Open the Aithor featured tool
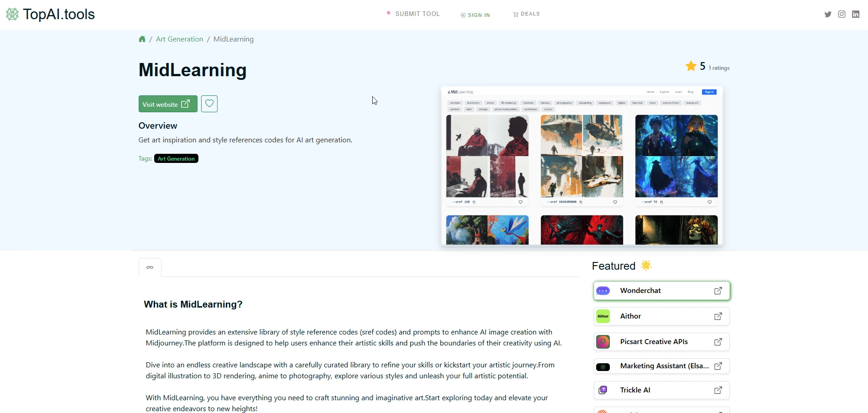 coord(661,316)
